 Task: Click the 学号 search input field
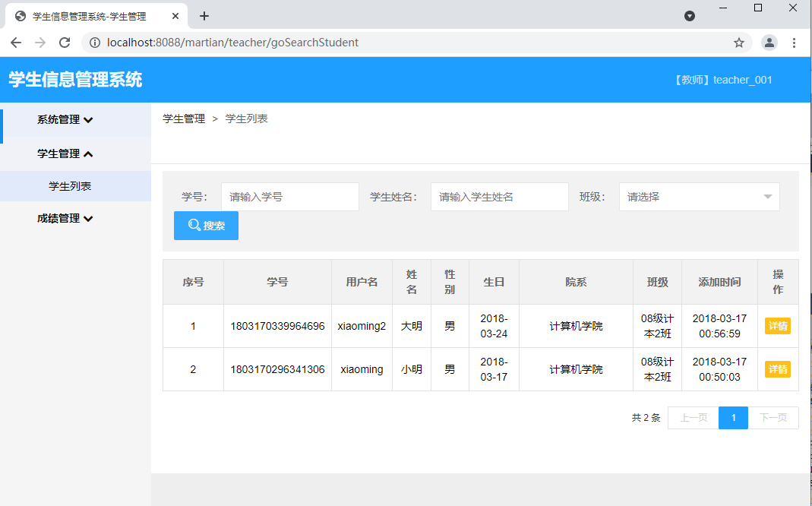point(290,197)
